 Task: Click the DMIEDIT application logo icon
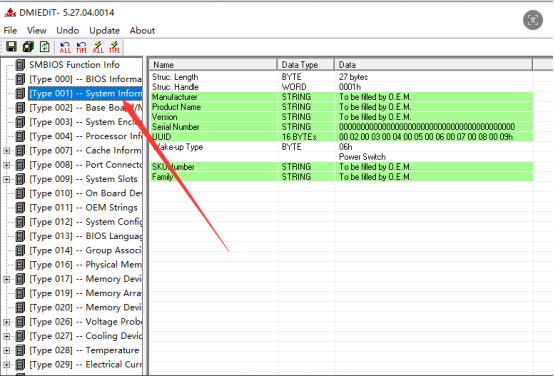[x=10, y=13]
